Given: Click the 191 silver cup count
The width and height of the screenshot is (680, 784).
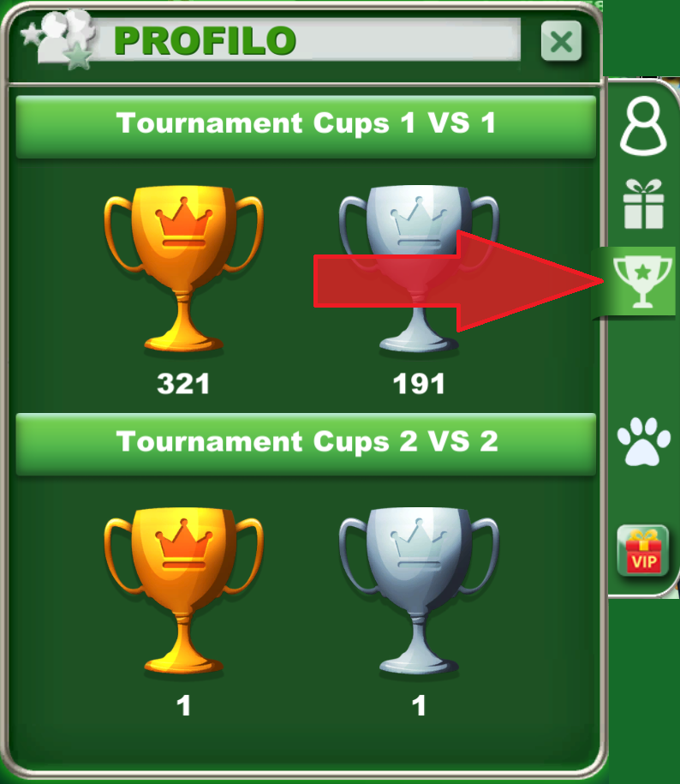Looking at the screenshot, I should 419,384.
